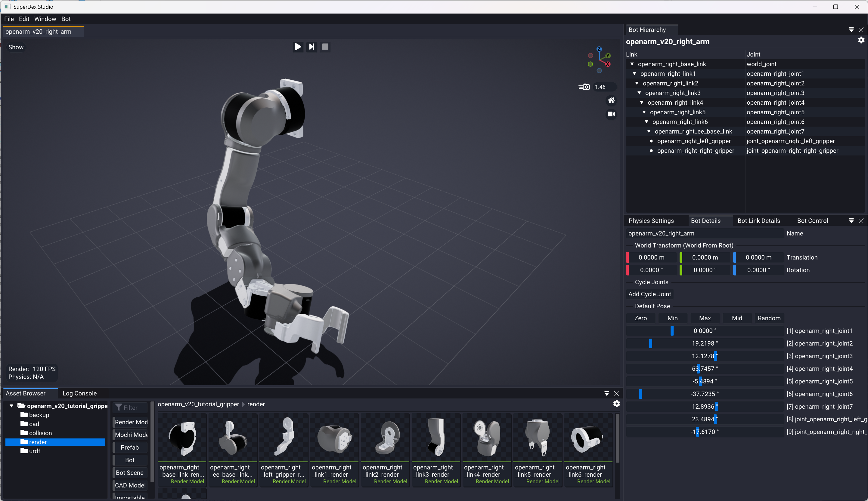Click Add Cycle Joint

[650, 294]
